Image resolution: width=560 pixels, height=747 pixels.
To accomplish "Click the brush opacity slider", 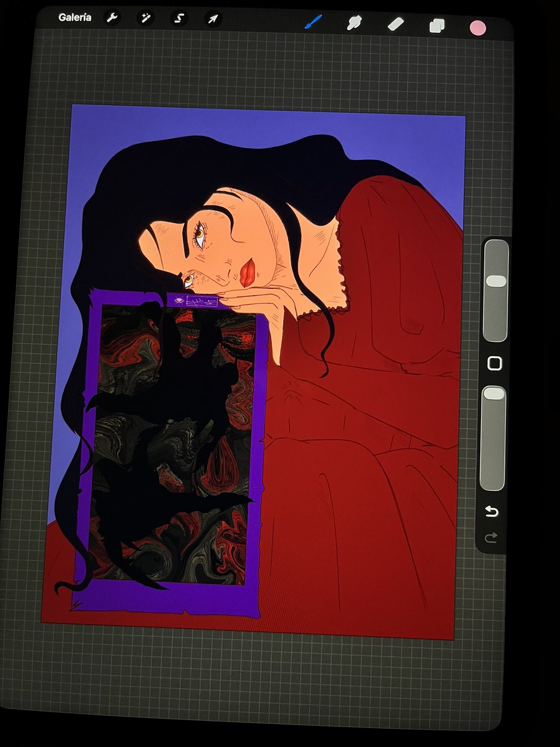I will point(493,438).
